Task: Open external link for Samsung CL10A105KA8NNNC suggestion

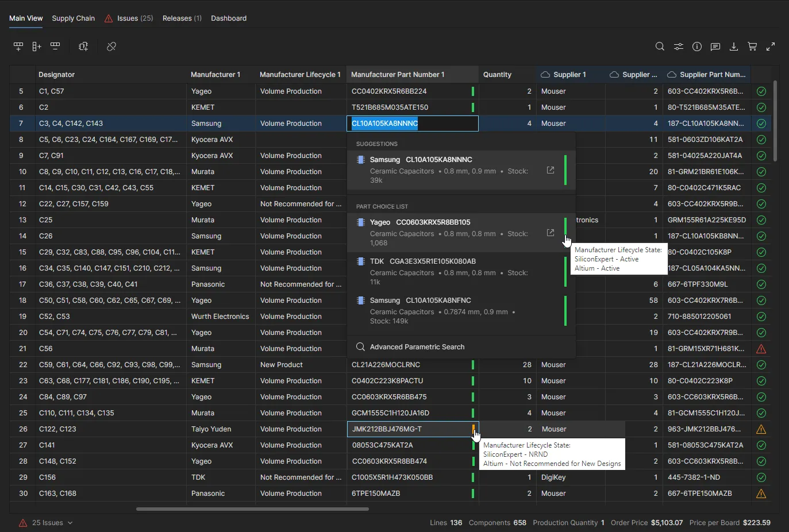Action: pyautogui.click(x=550, y=170)
